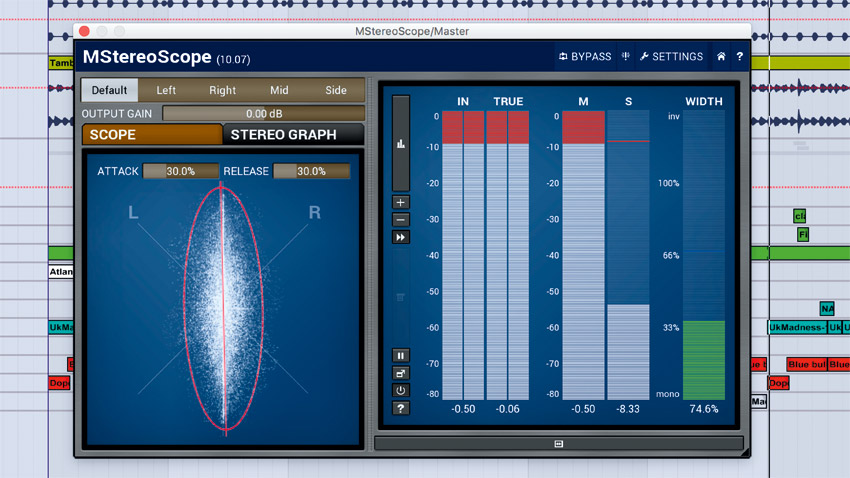Adjust the RELEASE slider at 30.0%

click(311, 171)
